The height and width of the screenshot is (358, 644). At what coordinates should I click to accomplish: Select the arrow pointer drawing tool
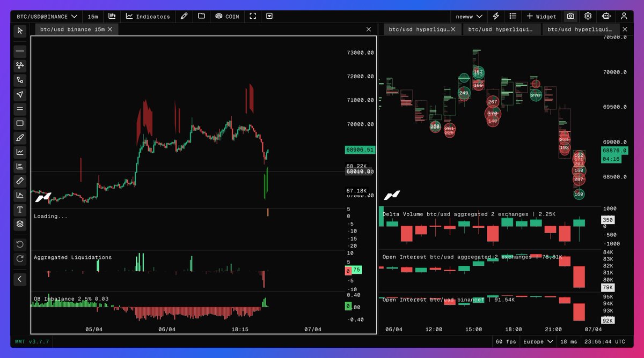20,94
